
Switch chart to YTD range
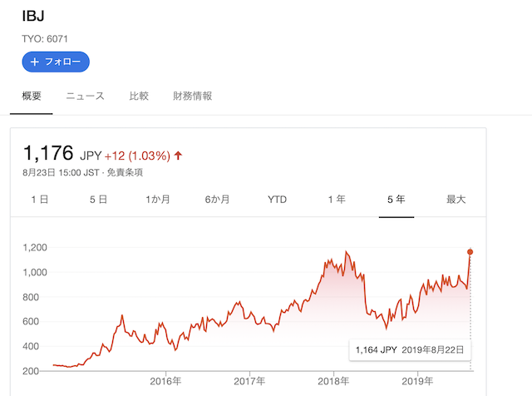277,200
